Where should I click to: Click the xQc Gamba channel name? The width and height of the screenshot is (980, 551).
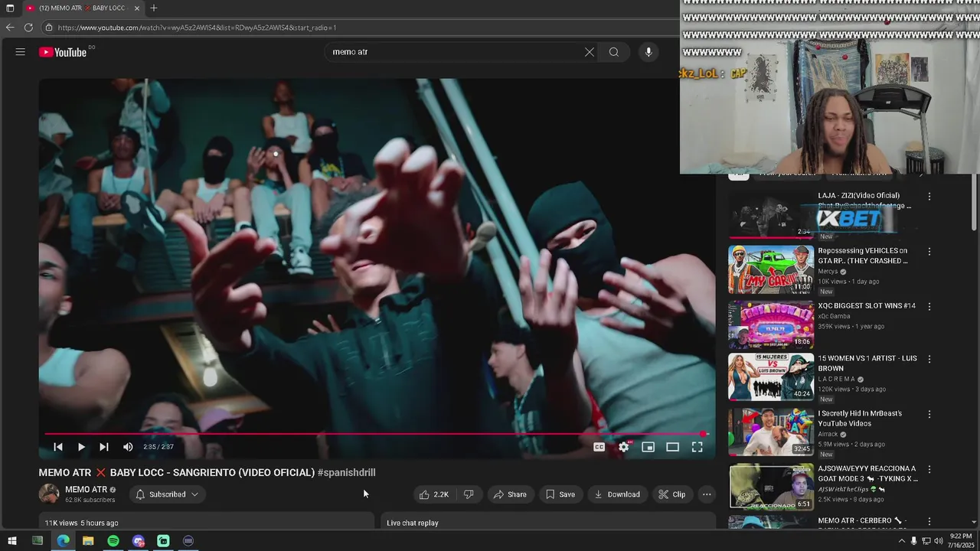click(834, 315)
